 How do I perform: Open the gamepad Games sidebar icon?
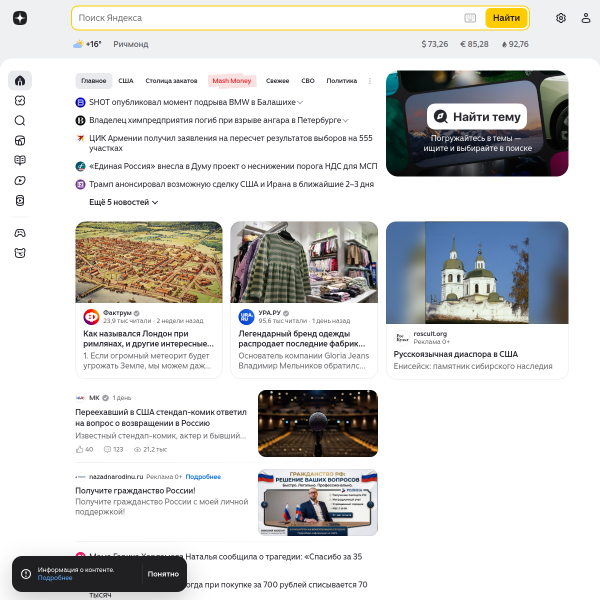tap(20, 233)
